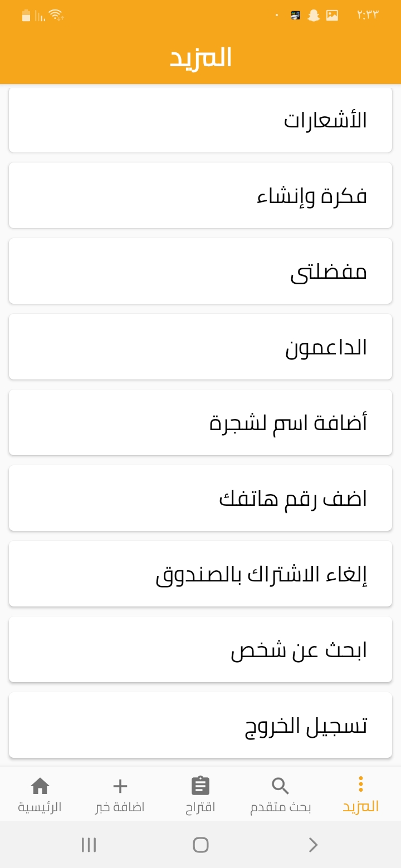
Task: Choose اضف رقم هاتفك option
Action: 200,498
